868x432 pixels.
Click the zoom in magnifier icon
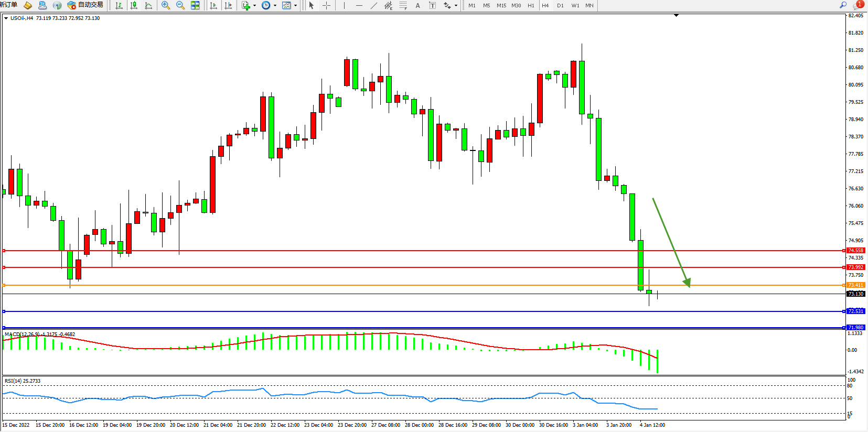tap(166, 5)
